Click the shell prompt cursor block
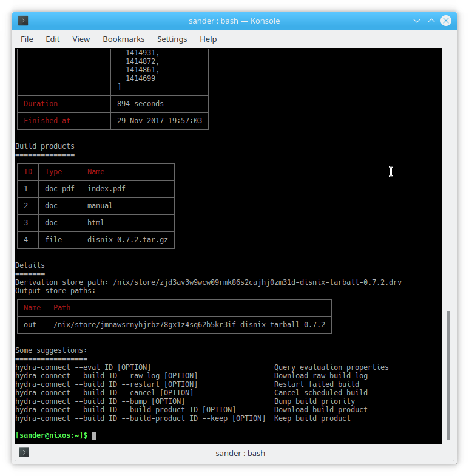This screenshot has height=476, width=469. coord(93,435)
